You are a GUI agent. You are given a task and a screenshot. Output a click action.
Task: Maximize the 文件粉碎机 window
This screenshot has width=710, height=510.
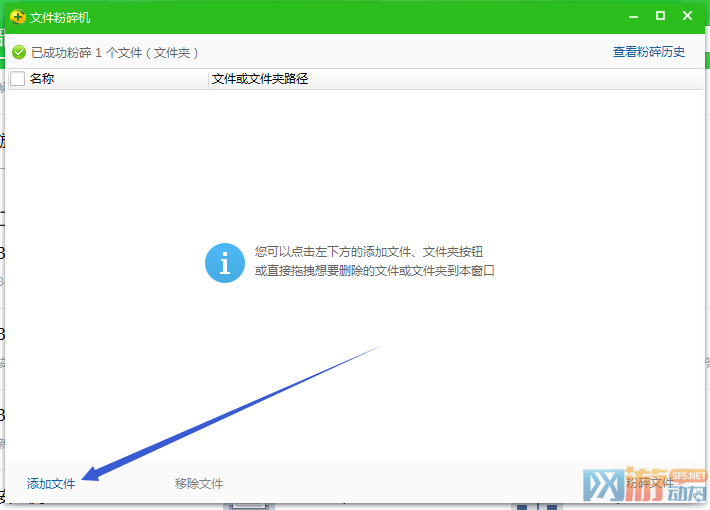click(x=660, y=16)
